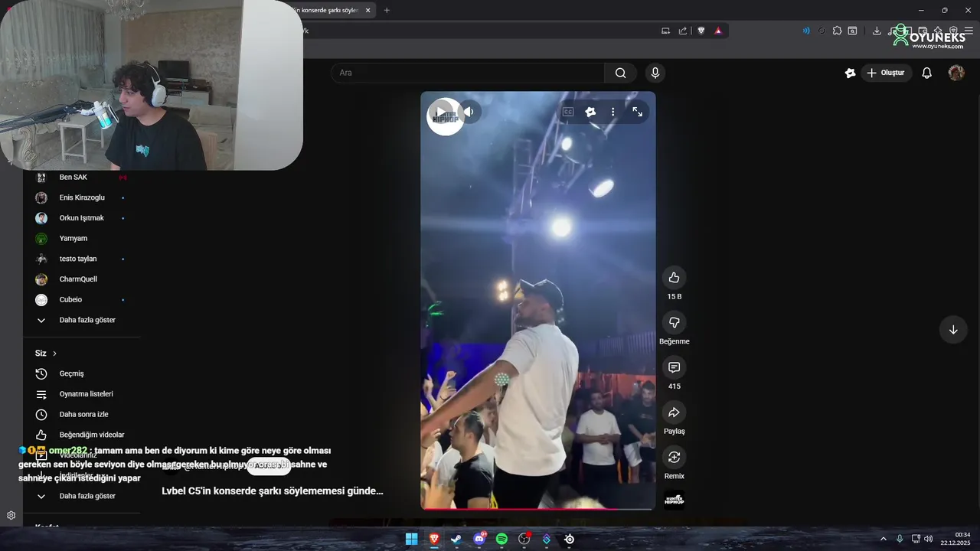Open Enis Kirazoglu channel
The width and height of the screenshot is (980, 551).
[82, 197]
